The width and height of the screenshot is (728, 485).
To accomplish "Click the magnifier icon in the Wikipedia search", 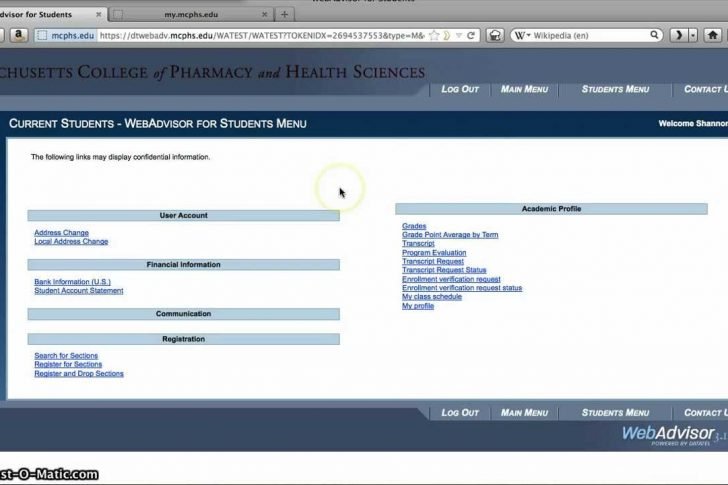I will [x=656, y=34].
